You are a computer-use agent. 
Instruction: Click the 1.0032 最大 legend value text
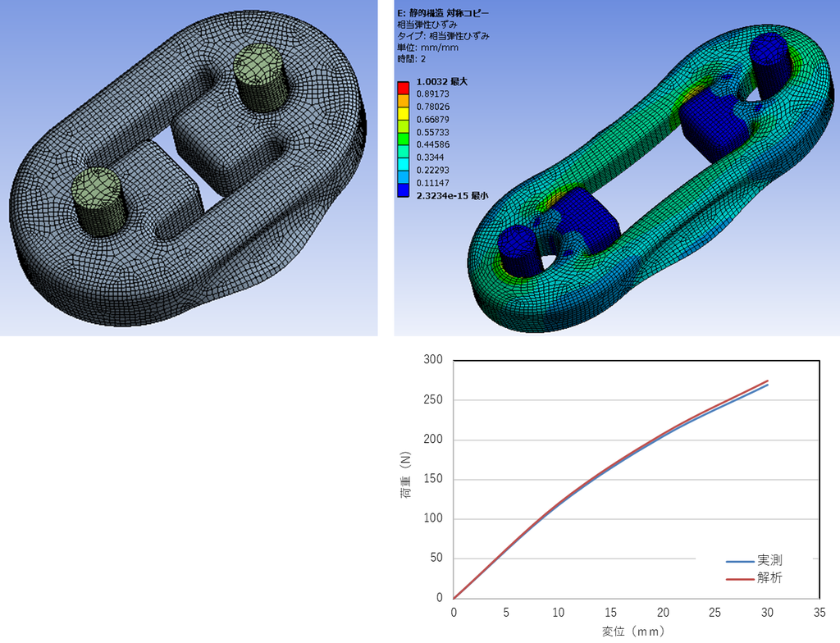442,81
